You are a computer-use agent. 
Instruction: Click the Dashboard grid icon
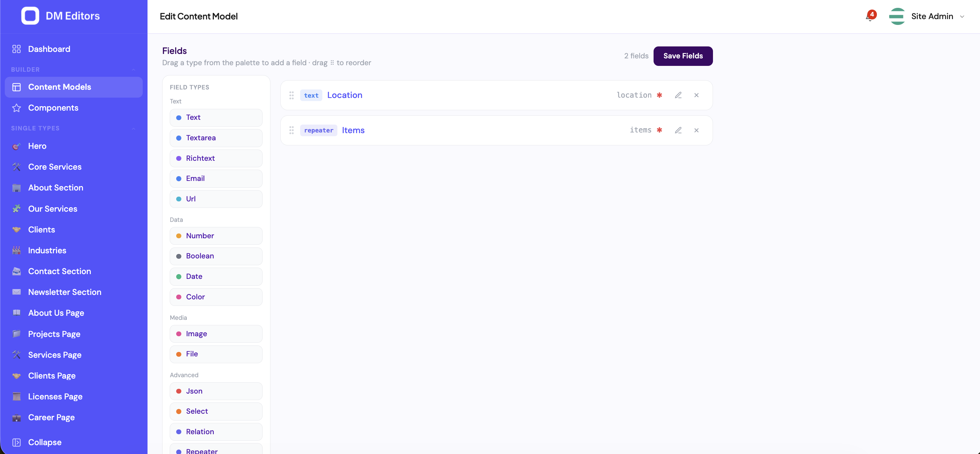coord(16,49)
